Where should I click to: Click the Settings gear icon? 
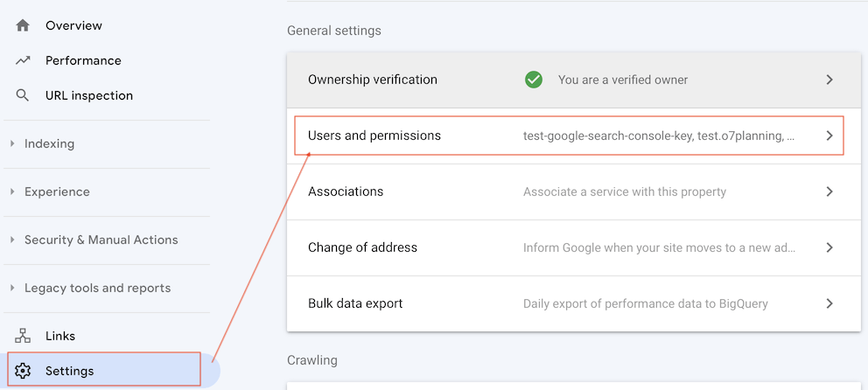pos(23,371)
